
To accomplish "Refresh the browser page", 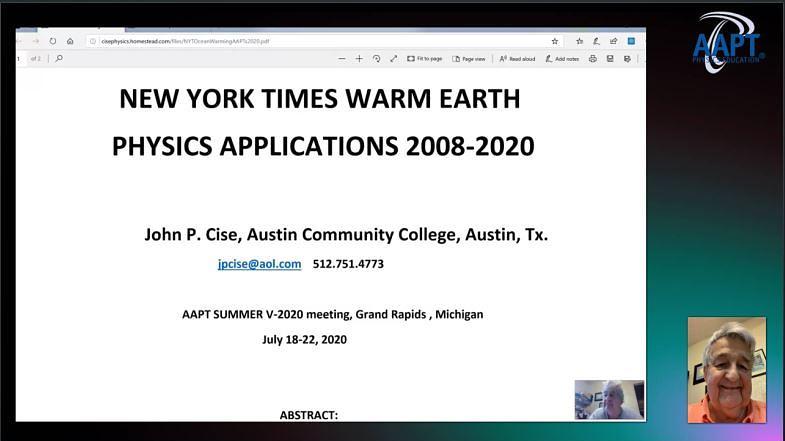I will click(53, 41).
